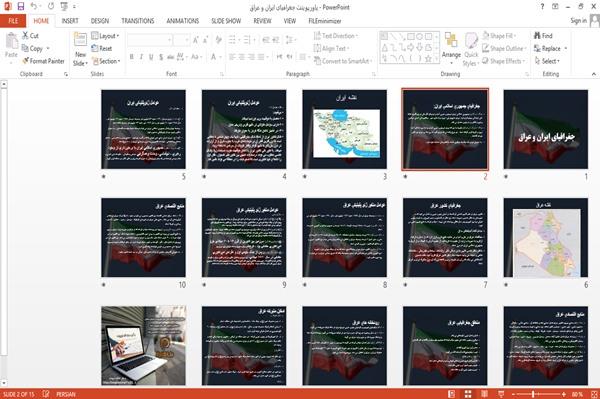Viewport: 600px width, 399px height.
Task: Click Reading View icon in status bar
Action: 484,394
